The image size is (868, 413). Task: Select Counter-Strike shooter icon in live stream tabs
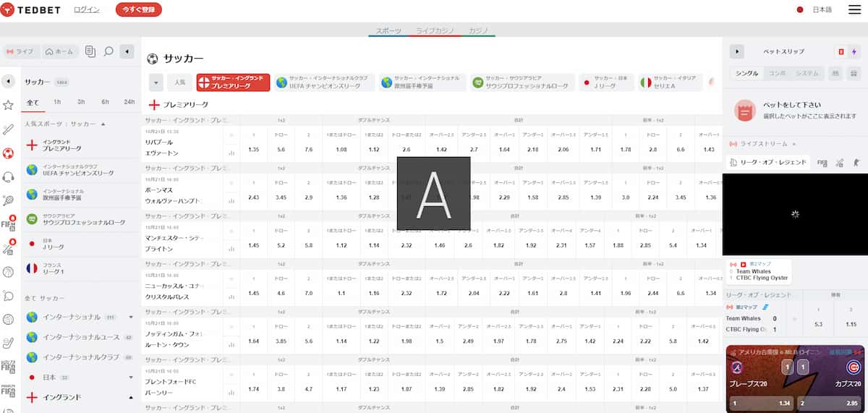(x=856, y=163)
